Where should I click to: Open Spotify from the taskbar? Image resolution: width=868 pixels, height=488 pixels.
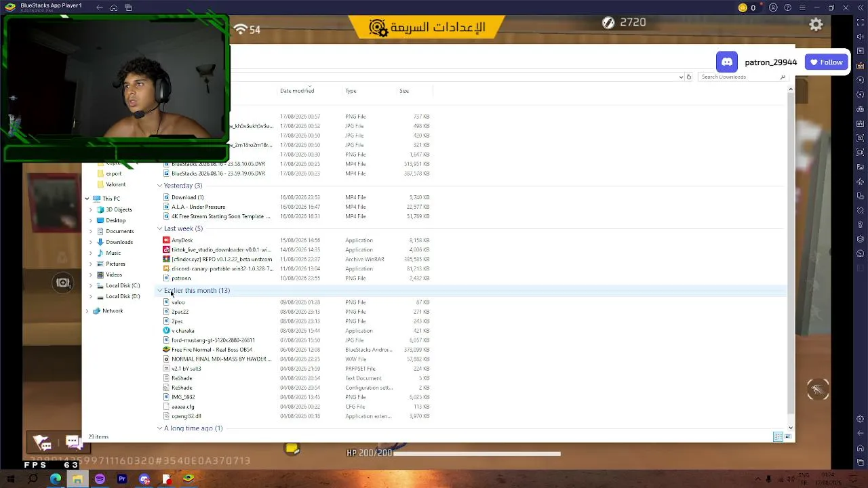[x=100, y=479]
